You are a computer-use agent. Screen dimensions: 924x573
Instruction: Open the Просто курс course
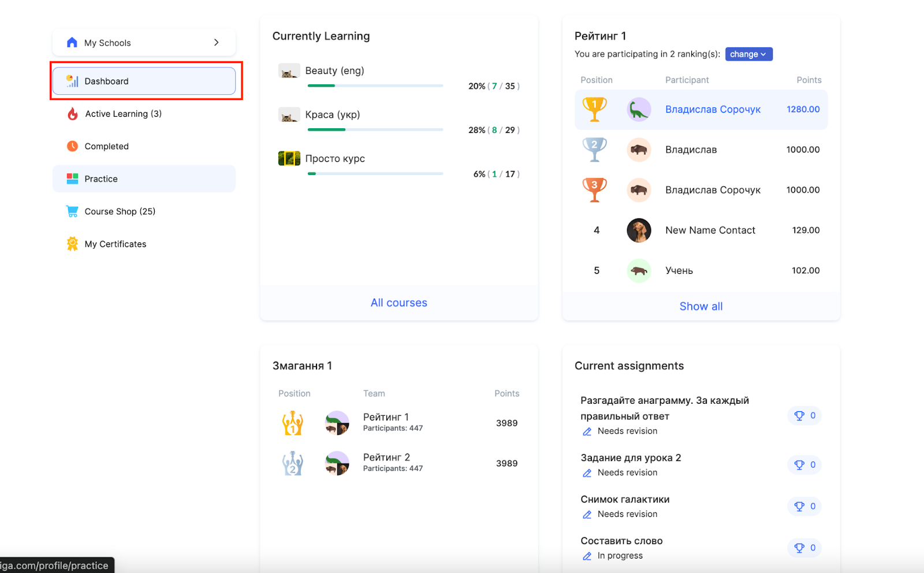tap(335, 158)
